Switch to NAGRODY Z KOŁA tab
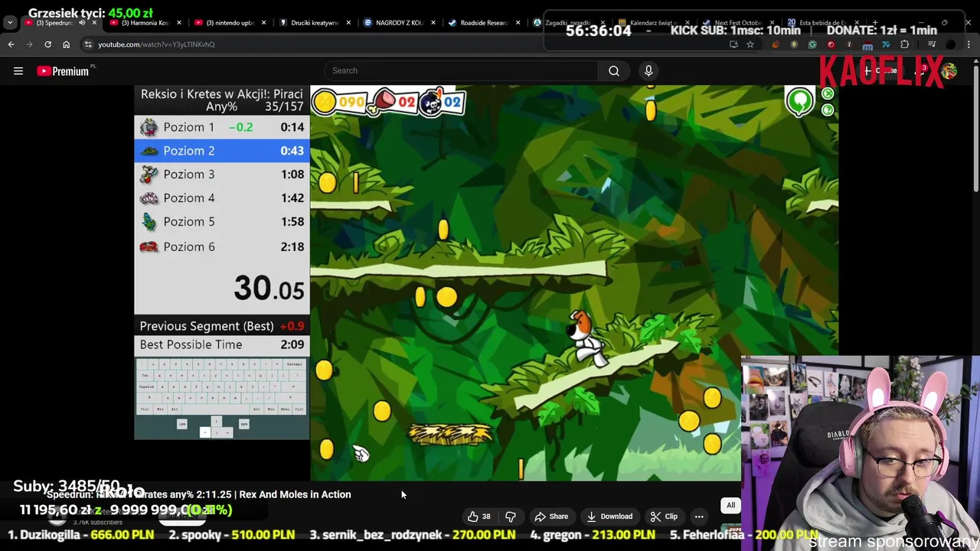 pos(398,23)
